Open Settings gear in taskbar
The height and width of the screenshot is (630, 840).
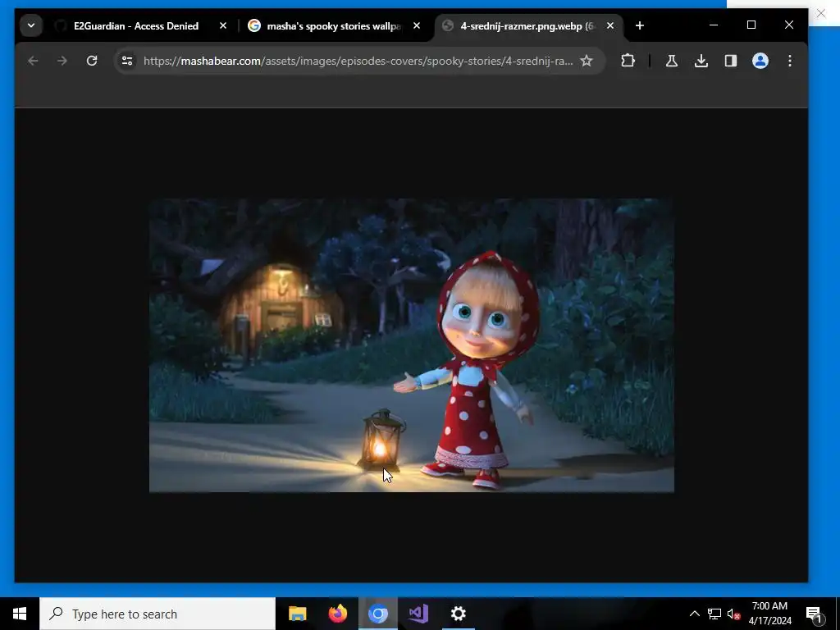pos(458,614)
